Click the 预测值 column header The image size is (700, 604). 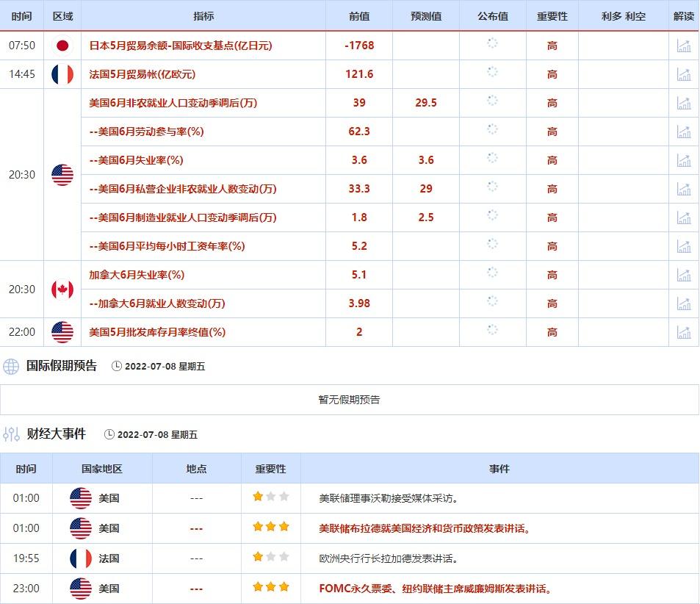(x=426, y=16)
